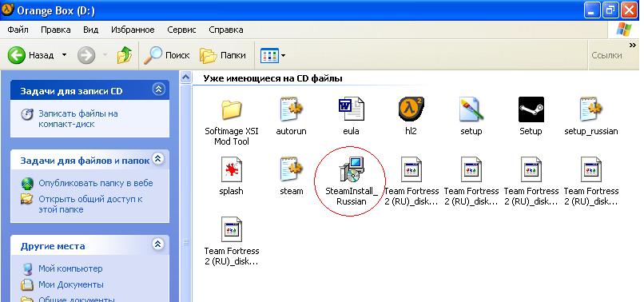Image resolution: width=644 pixels, height=302 pixels.
Task: Open the Сервис menu
Action: 181,30
